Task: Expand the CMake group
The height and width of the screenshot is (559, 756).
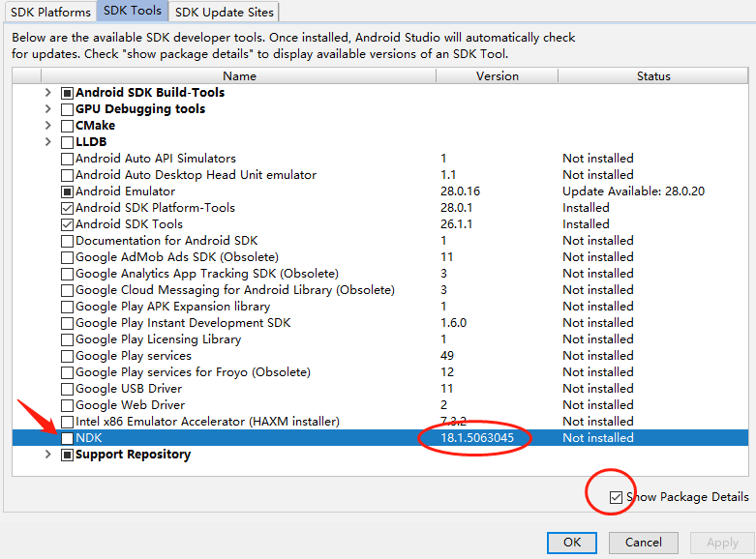Action: point(47,126)
